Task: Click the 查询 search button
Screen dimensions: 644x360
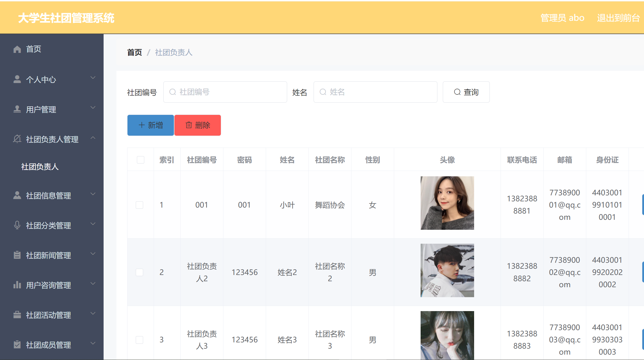Action: [466, 92]
